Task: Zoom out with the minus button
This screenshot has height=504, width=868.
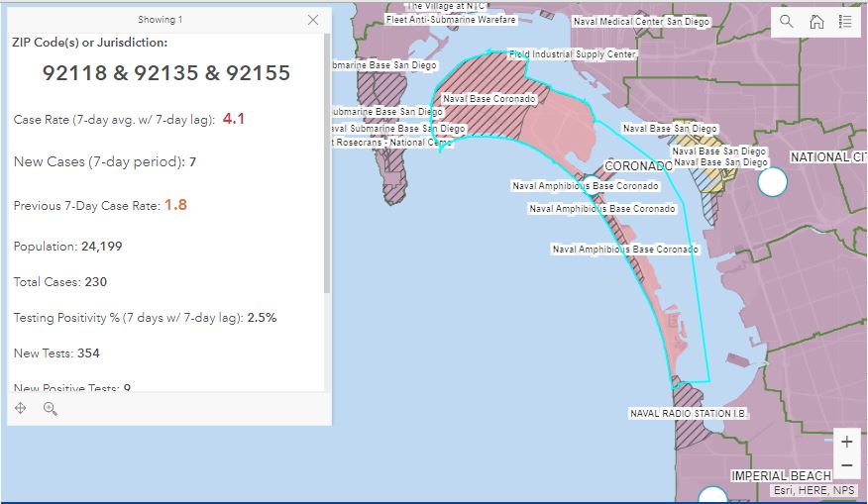Action: [x=845, y=465]
